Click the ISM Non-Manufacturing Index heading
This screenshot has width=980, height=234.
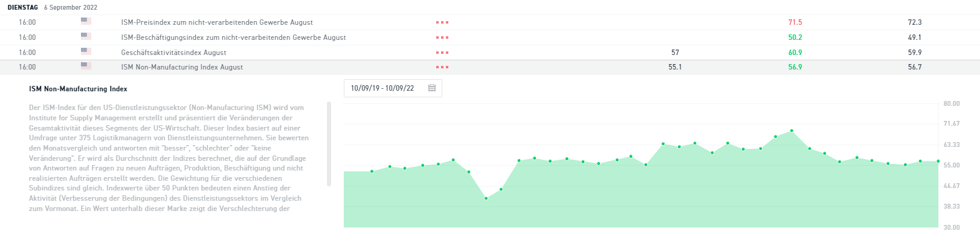pos(78,89)
